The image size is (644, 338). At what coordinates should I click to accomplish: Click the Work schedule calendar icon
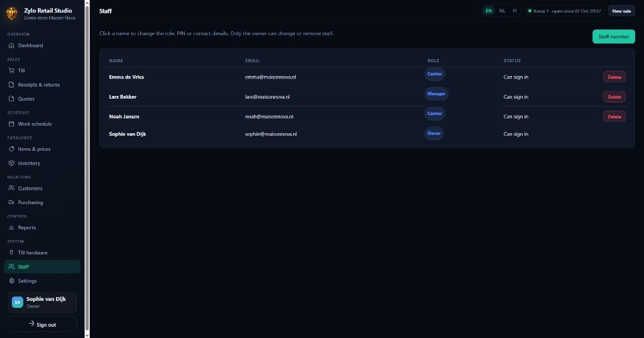[11, 124]
